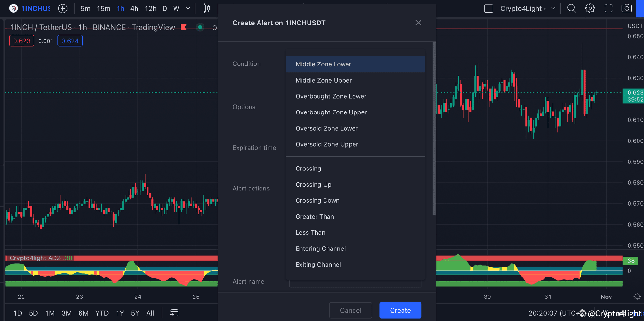Select the 1M date range
Image resolution: width=644 pixels, height=321 pixels.
(50, 313)
